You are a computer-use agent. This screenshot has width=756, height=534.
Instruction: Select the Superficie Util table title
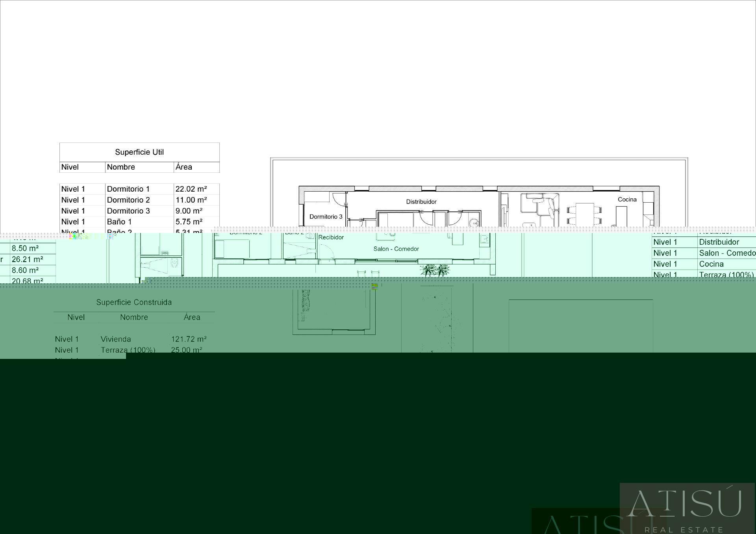click(x=139, y=152)
